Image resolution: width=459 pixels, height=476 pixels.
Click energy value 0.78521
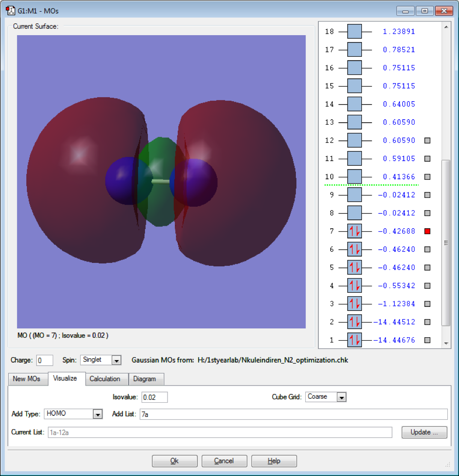(398, 49)
